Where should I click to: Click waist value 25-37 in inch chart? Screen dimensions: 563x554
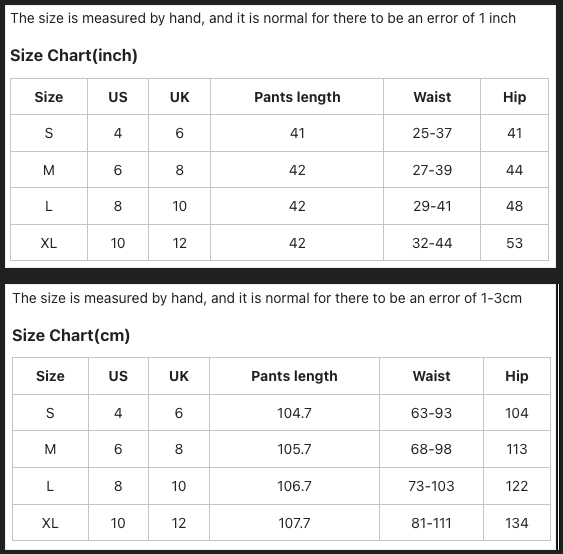click(x=432, y=133)
